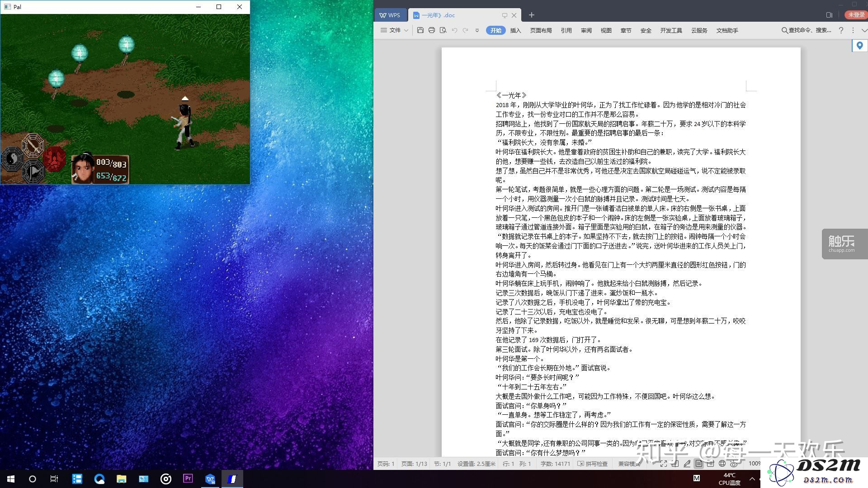Click the pen writing mode icon in status bar
The width and height of the screenshot is (868, 488).
[x=687, y=464]
